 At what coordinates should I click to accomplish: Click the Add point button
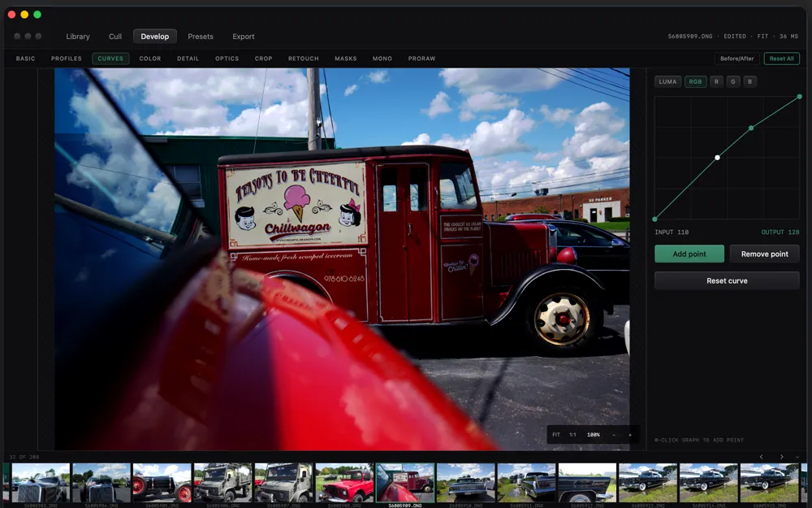tap(689, 254)
